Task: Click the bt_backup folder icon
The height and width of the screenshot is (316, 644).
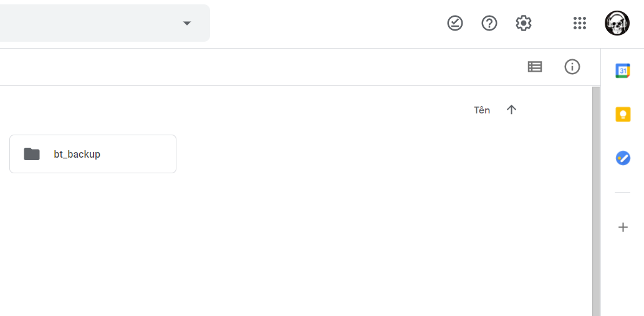Action: pos(32,154)
